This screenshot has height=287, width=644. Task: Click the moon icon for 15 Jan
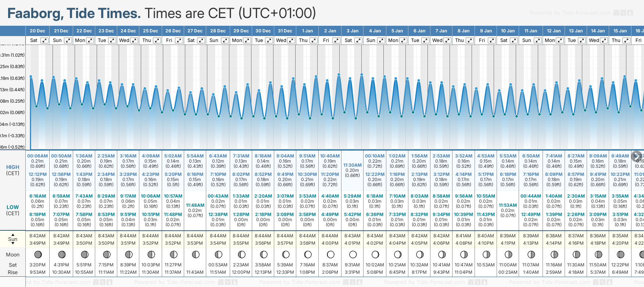tap(620, 254)
